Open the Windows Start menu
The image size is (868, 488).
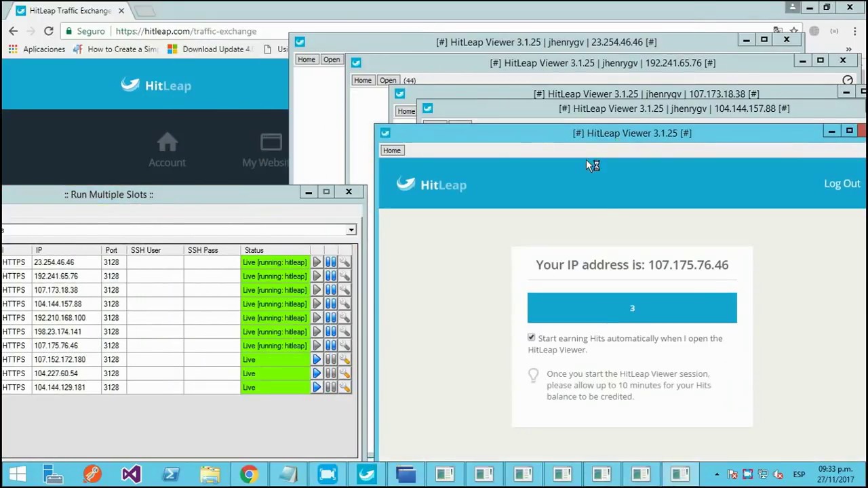coord(17,474)
